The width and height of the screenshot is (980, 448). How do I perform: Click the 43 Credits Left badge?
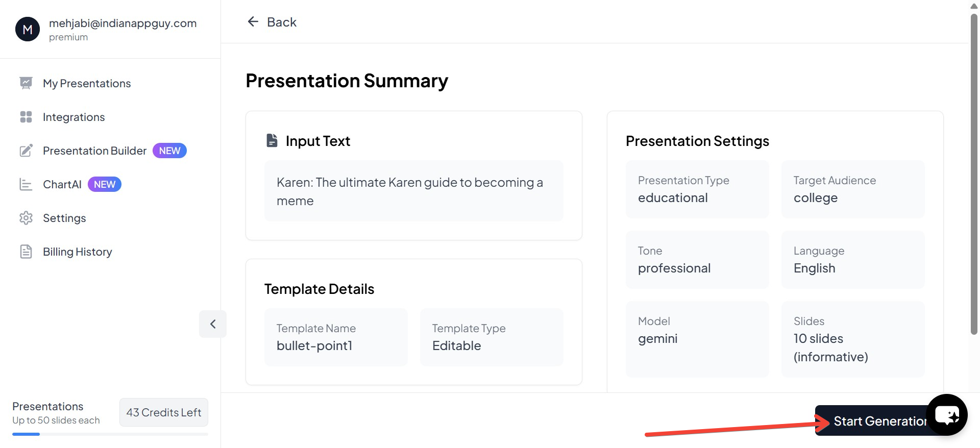click(163, 412)
